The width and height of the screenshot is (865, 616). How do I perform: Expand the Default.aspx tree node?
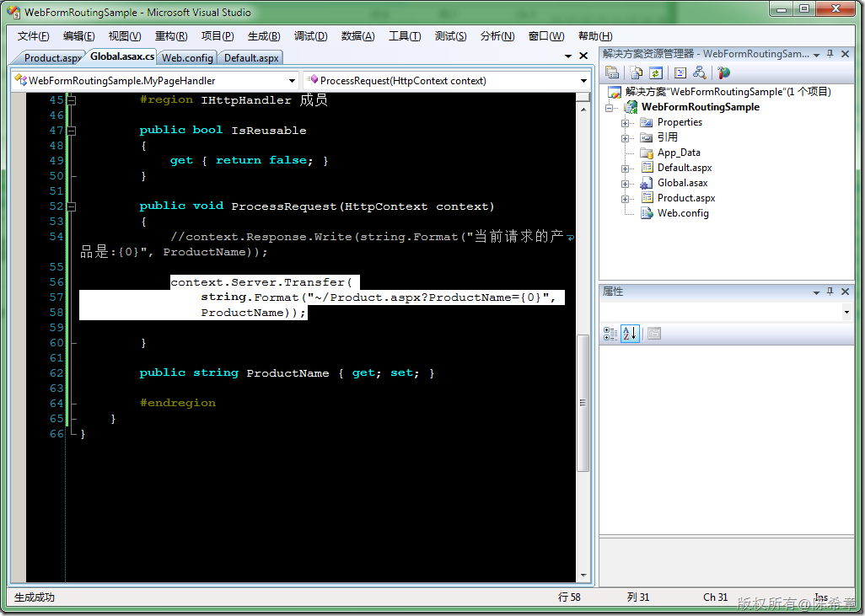tap(625, 169)
